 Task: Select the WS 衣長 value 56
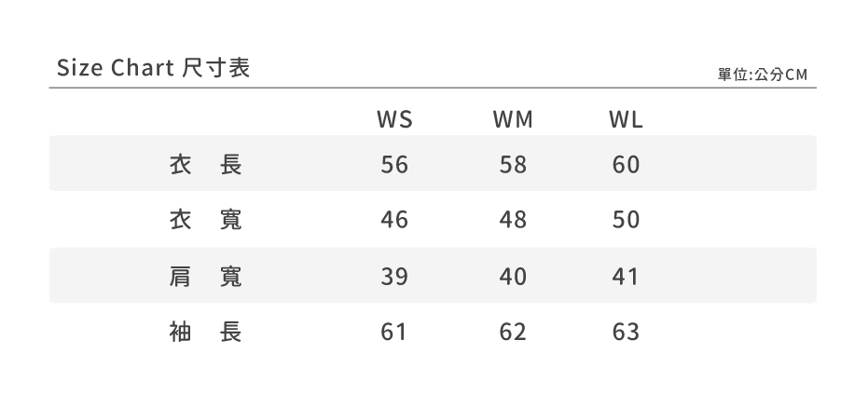[x=394, y=165]
